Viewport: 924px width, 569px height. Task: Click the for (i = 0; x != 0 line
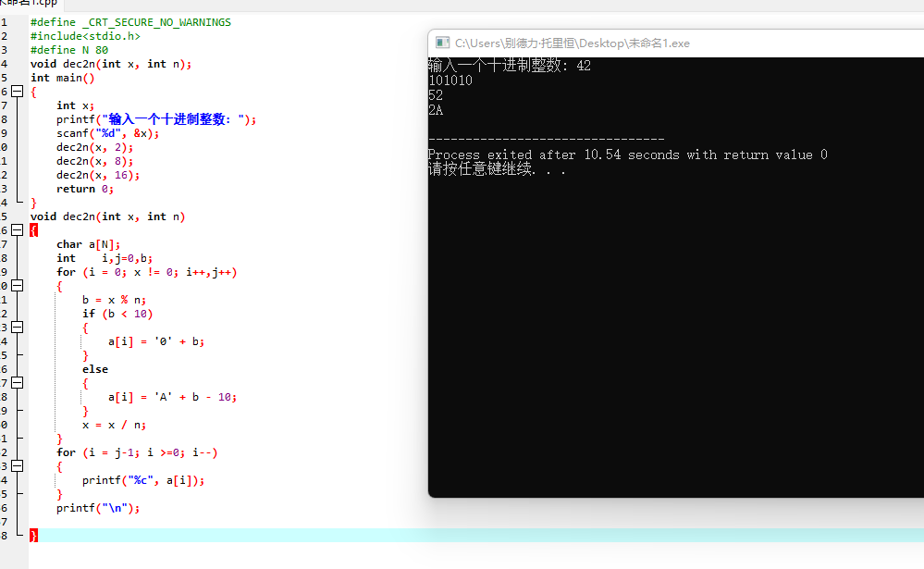coord(147,272)
